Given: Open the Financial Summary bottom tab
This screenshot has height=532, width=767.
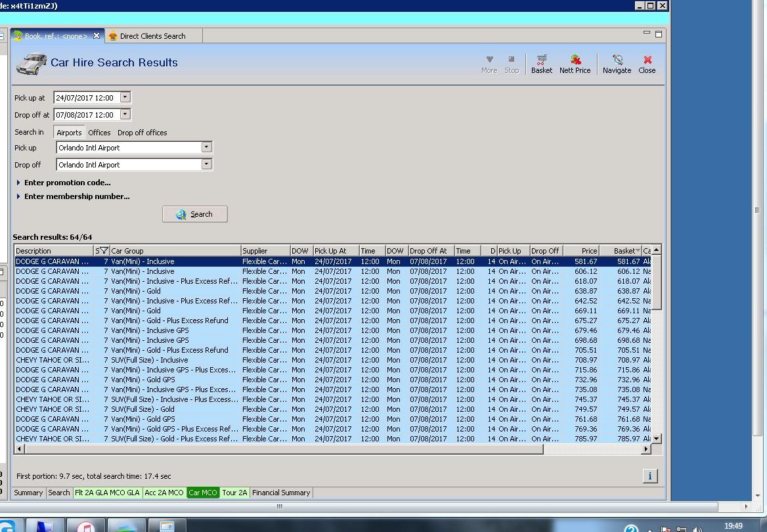Looking at the screenshot, I should [281, 493].
